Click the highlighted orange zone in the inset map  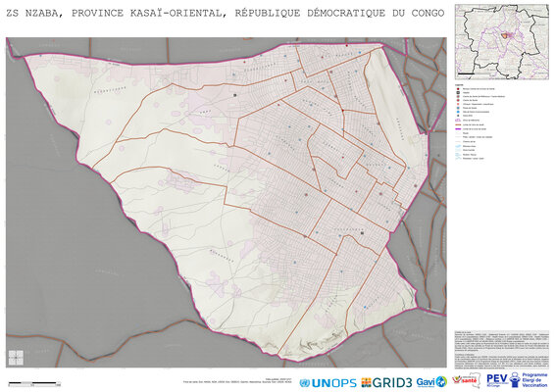pyautogui.click(x=506, y=35)
